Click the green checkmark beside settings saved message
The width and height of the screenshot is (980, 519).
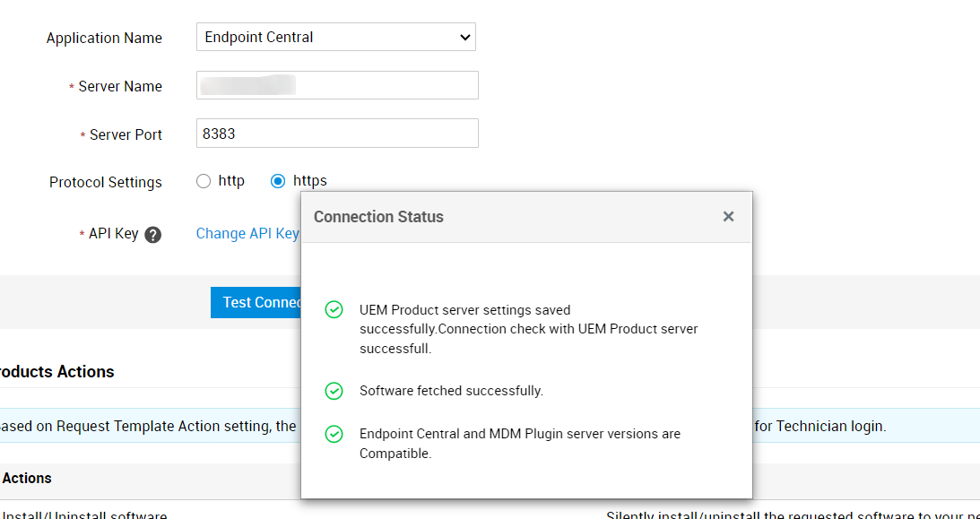point(334,309)
